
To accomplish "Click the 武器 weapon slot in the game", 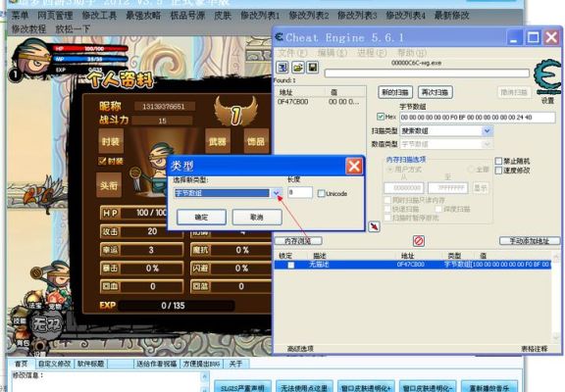I will 218,141.
